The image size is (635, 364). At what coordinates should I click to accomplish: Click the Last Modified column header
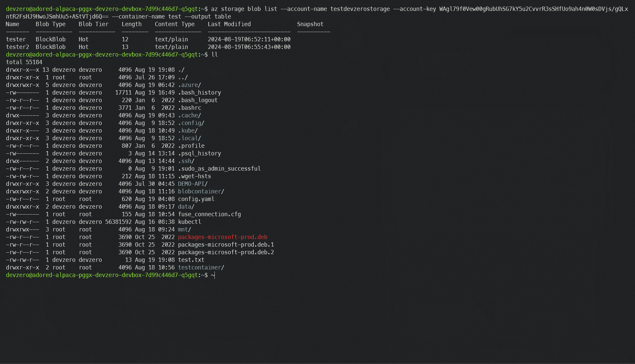229,24
